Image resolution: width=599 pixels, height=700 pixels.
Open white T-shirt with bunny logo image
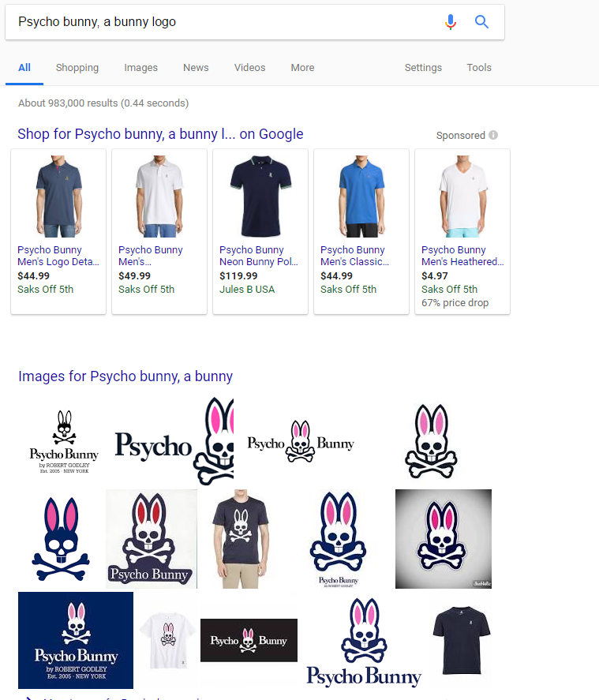pyautogui.click(x=168, y=640)
